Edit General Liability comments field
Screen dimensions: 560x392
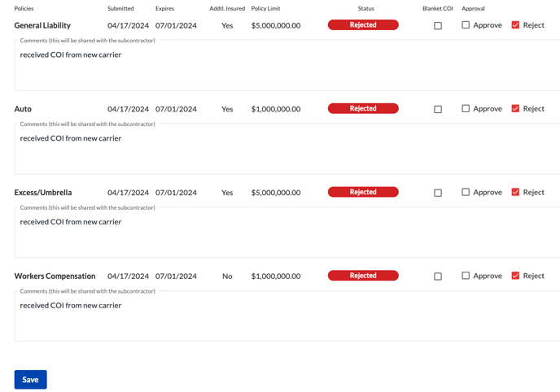point(287,65)
